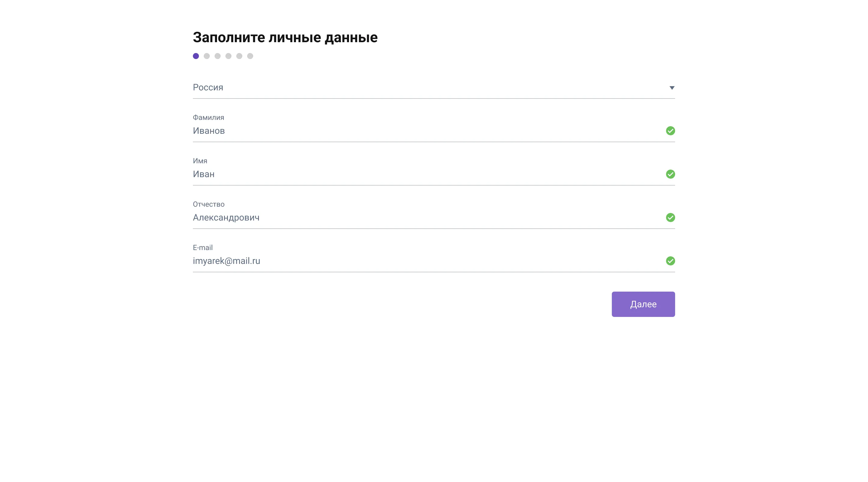Viewport: 868px width, 482px height.
Task: Open the Россия country dropdown arrow
Action: pyautogui.click(x=671, y=88)
